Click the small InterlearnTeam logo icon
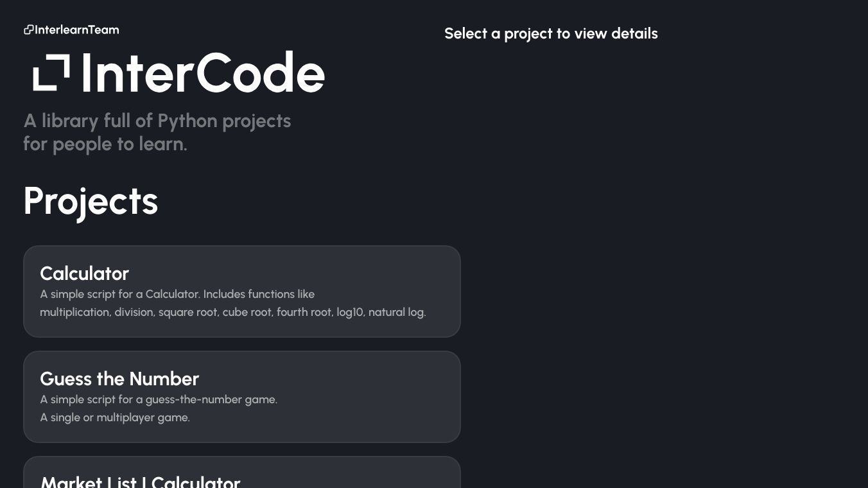Viewport: 868px width, 488px height. (x=28, y=30)
